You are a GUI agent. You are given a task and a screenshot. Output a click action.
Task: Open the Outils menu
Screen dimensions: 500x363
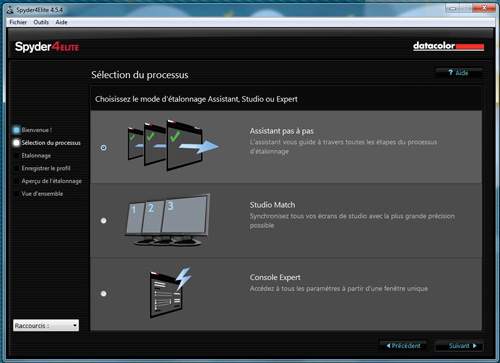41,22
